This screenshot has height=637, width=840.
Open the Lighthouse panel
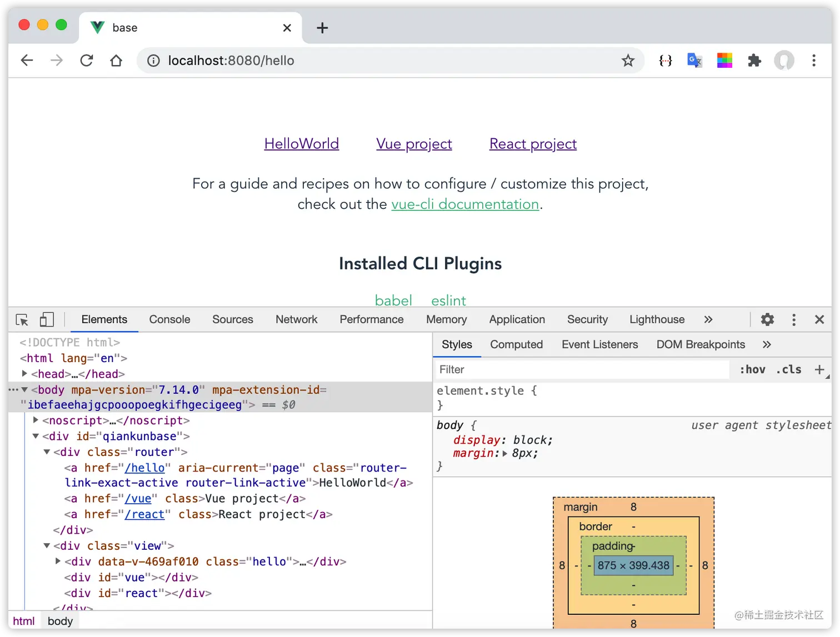(657, 319)
